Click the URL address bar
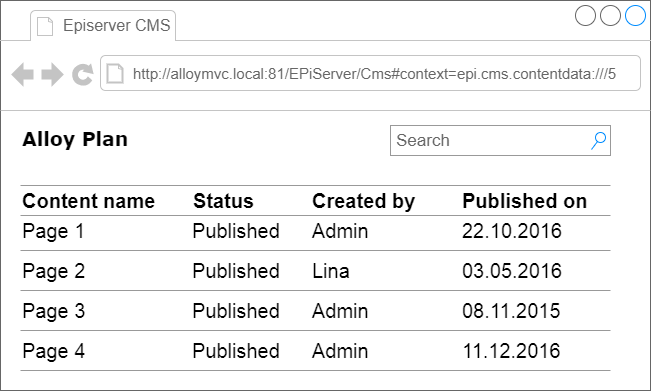This screenshot has height=391, width=651. tap(370, 73)
